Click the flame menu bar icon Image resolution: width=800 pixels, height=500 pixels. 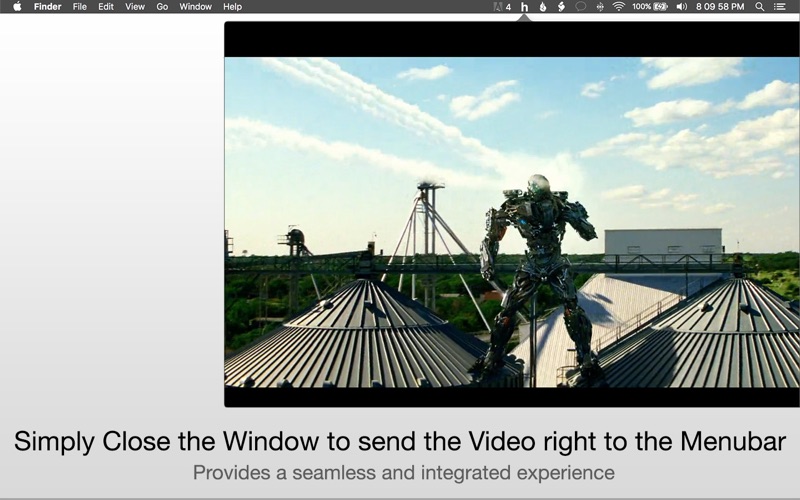(x=543, y=7)
